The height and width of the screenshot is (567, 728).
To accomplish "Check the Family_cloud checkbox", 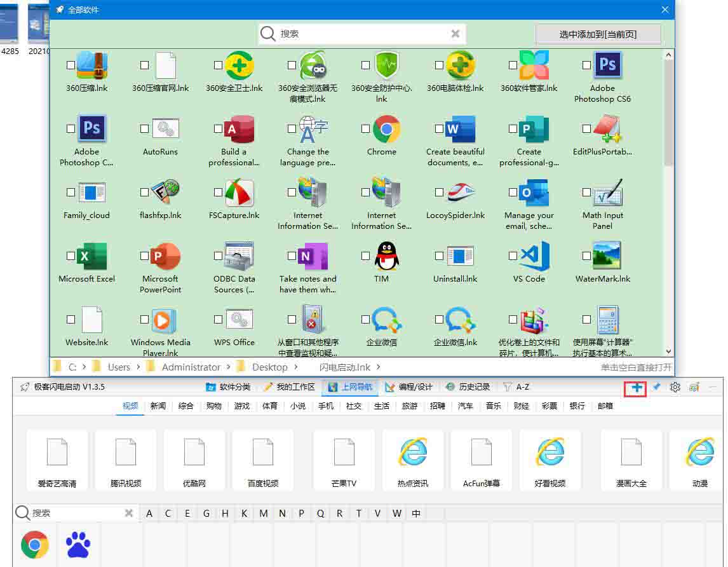I will tap(71, 192).
